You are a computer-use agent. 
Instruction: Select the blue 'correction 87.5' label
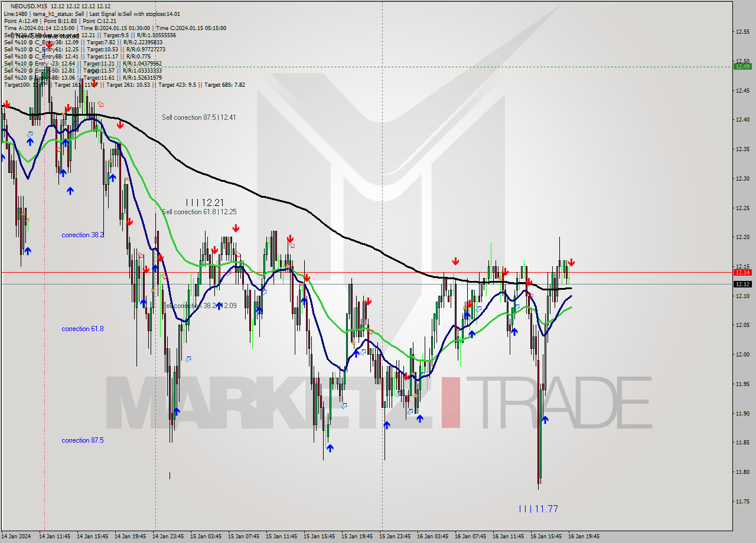[x=83, y=440]
